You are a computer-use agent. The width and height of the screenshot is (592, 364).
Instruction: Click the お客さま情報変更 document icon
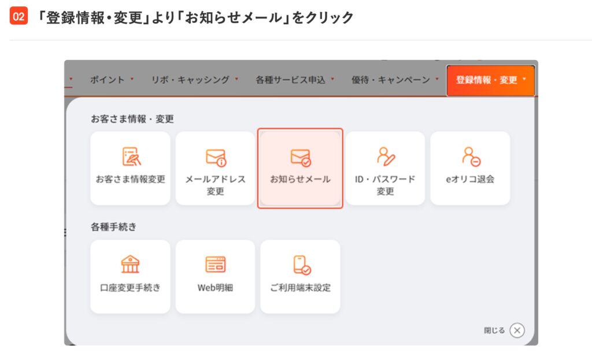point(131,157)
